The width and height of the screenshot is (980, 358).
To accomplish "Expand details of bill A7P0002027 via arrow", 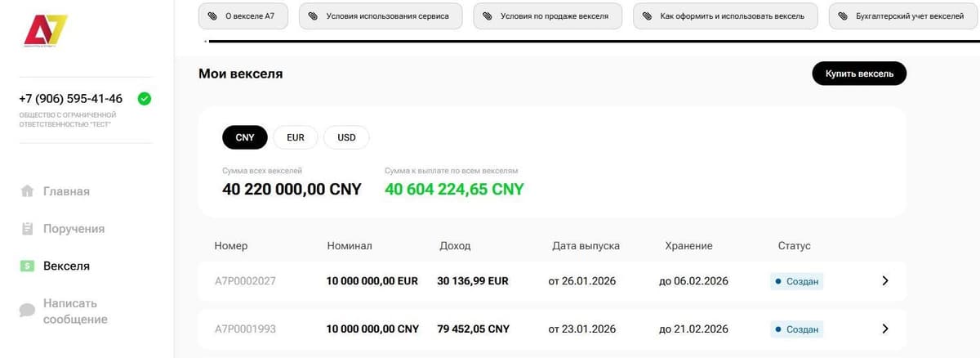I will coord(885,281).
